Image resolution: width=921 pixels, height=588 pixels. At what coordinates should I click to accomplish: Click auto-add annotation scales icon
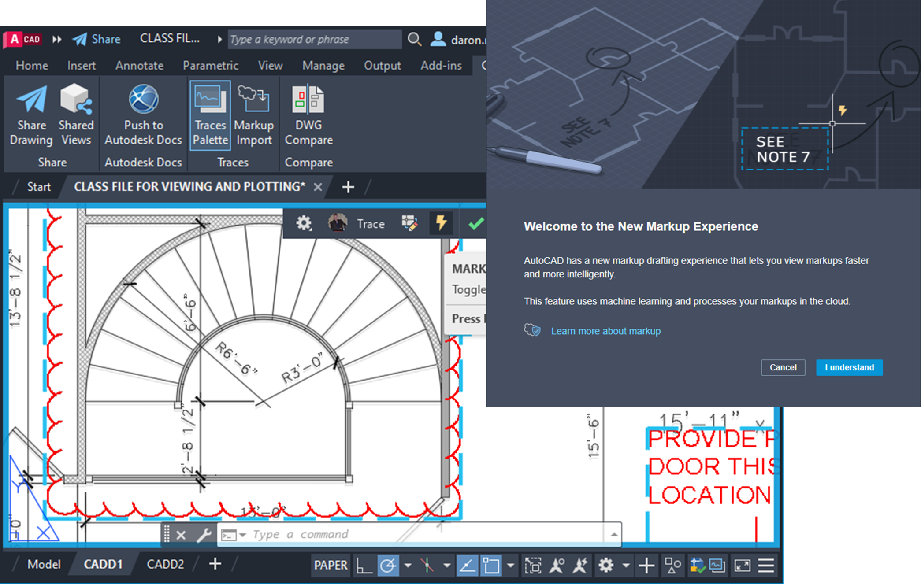580,565
